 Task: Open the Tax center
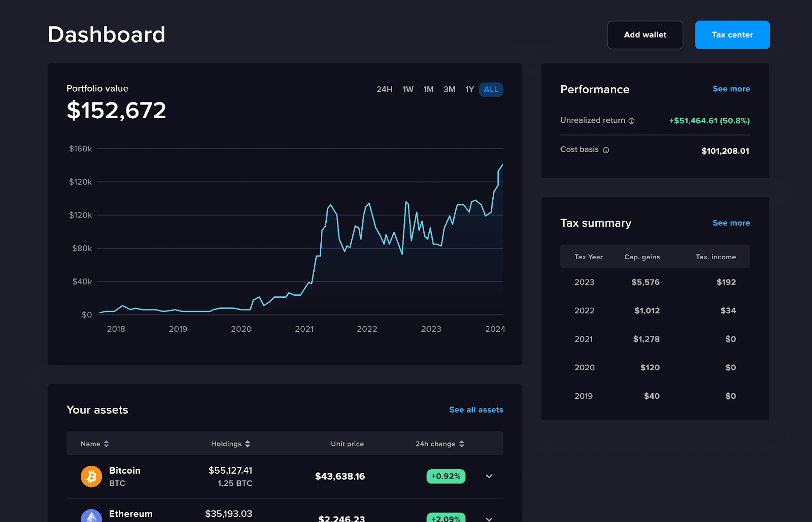tap(732, 34)
